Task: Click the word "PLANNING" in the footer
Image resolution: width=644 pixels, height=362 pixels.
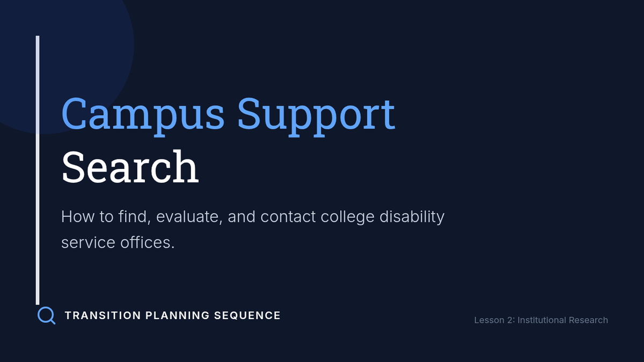Action: click(x=178, y=316)
